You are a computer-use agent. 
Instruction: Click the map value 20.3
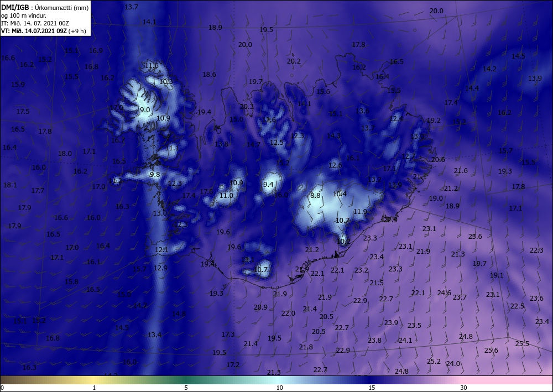point(247,107)
